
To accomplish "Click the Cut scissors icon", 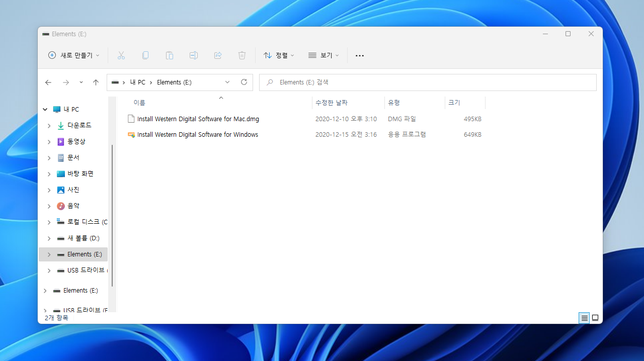I will (121, 55).
